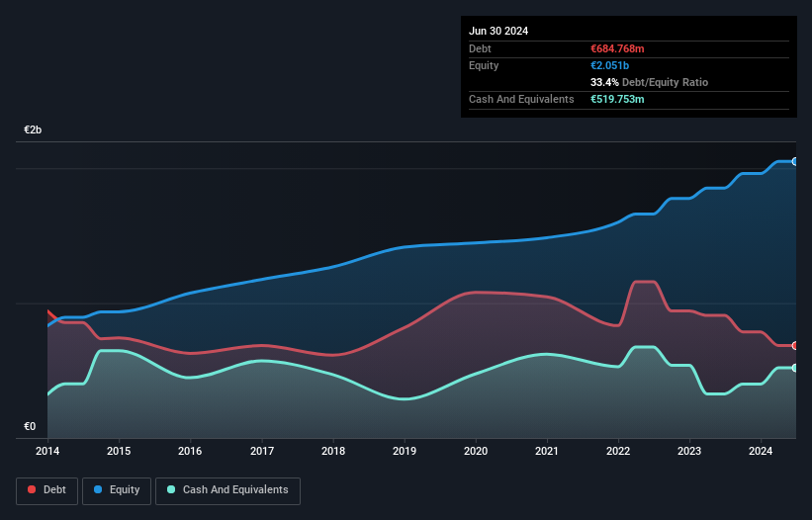Click the €519.753m cash value

tap(617, 99)
